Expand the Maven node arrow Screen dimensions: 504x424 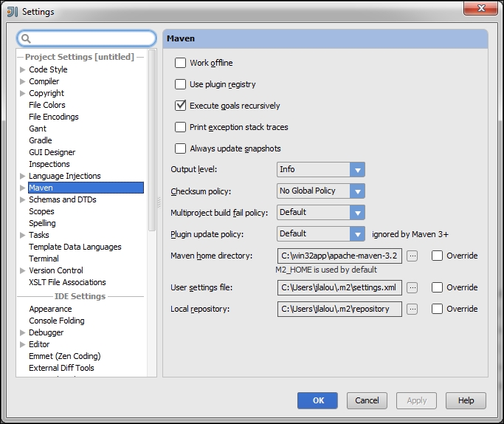point(22,188)
